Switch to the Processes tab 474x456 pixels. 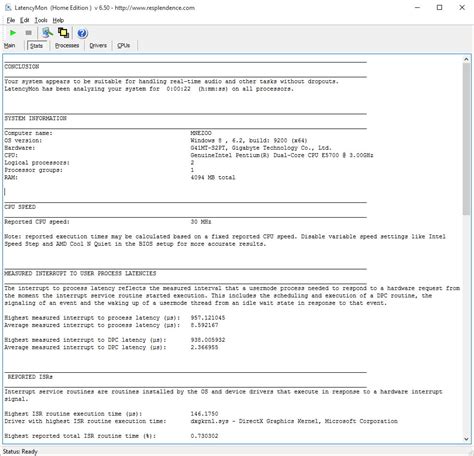[x=67, y=45]
